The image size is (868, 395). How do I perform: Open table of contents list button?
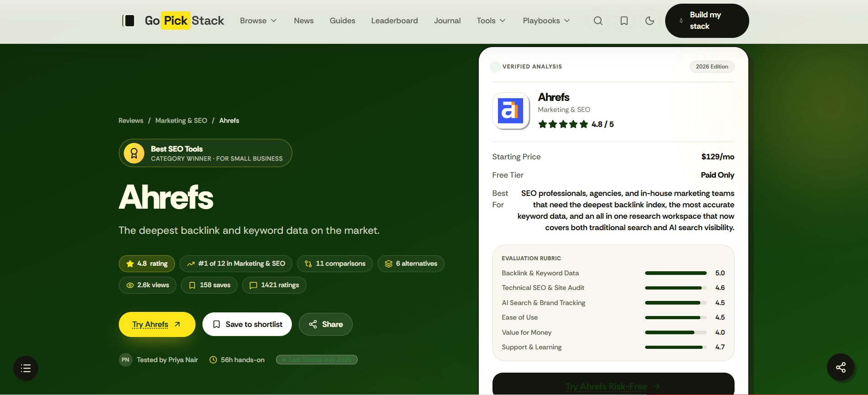26,368
